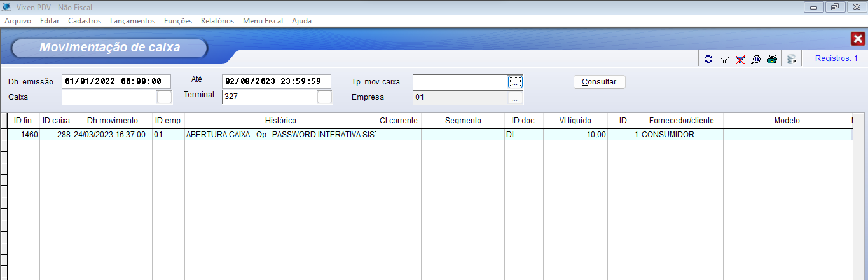Click the refresh icon in the toolbar
The image size is (868, 280).
(708, 60)
